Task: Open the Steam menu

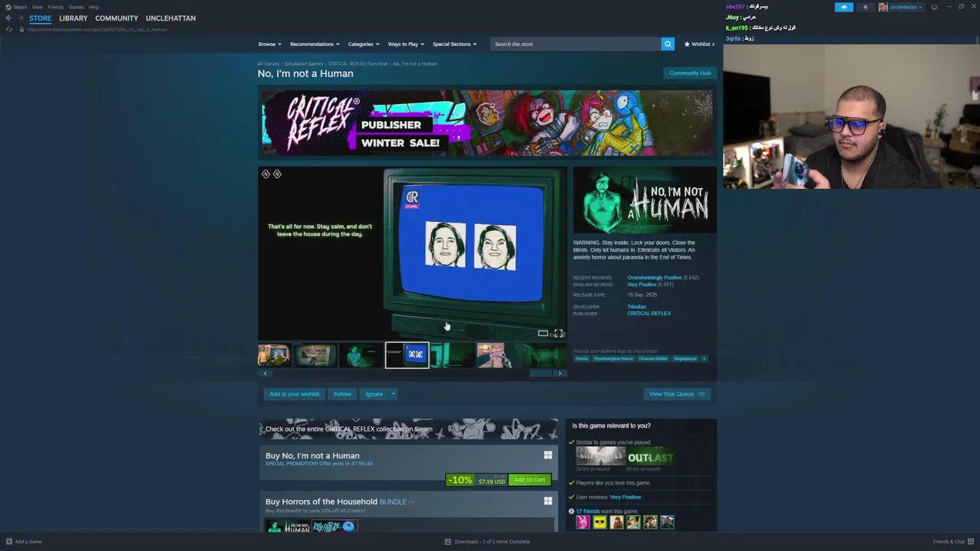Action: click(20, 7)
